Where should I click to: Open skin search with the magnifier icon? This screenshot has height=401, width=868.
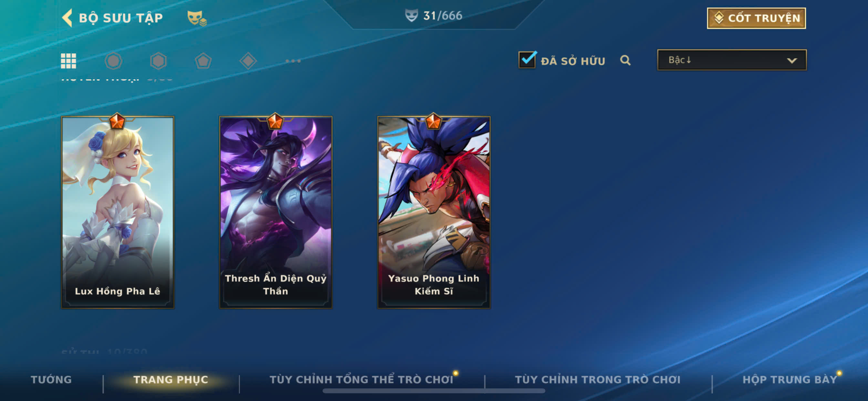[625, 60]
